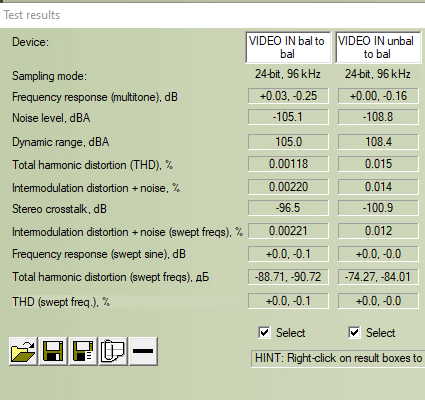Click the 'HINT: Right-click on result boxes' text
425x400 pixels.
pyautogui.click(x=338, y=358)
